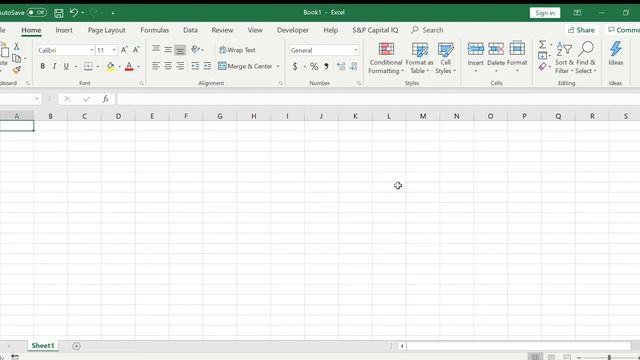Click the Copy icon
This screenshot has width=640, height=360.
coord(16,58)
